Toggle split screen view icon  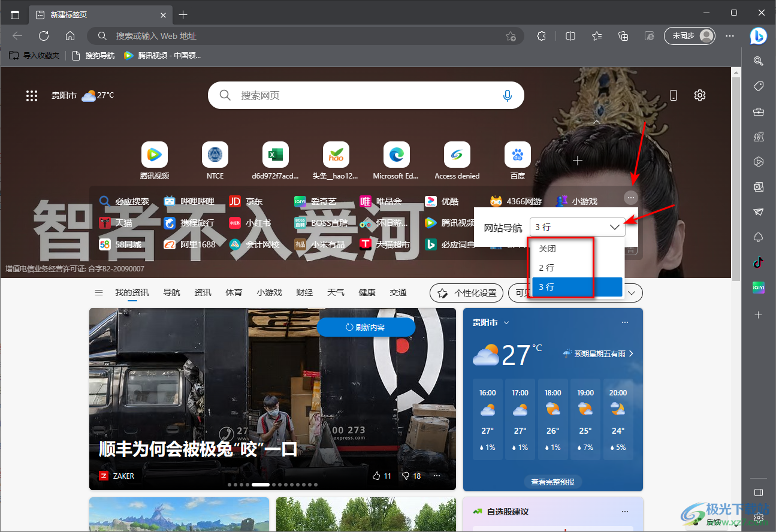pos(570,36)
